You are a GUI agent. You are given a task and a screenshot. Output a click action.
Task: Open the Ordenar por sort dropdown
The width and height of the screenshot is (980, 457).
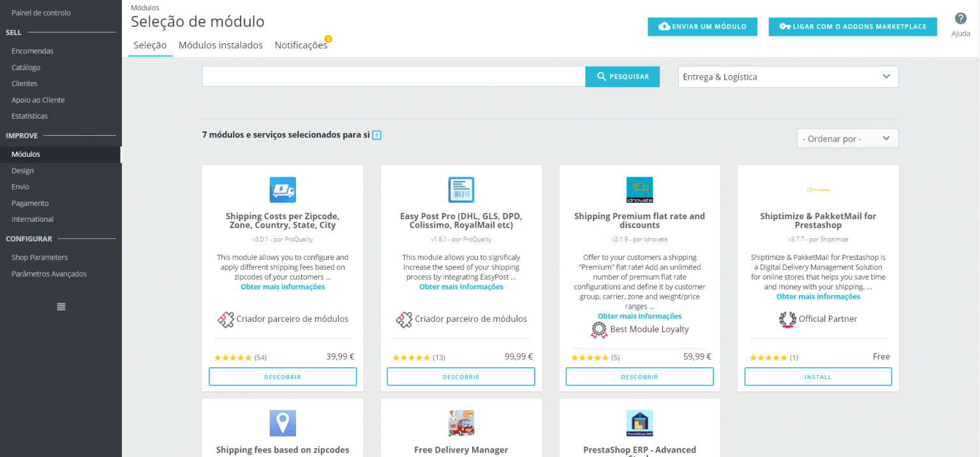click(847, 138)
